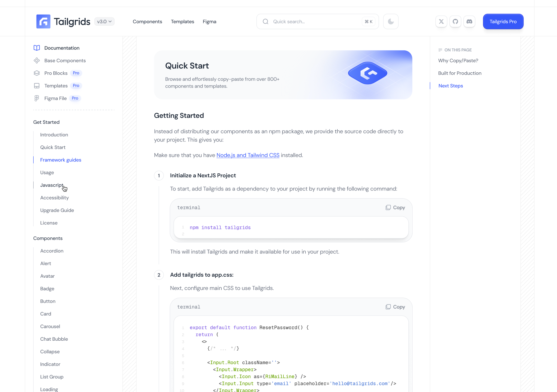This screenshot has width=557, height=392.
Task: Open the Card component page
Action: [x=46, y=314]
